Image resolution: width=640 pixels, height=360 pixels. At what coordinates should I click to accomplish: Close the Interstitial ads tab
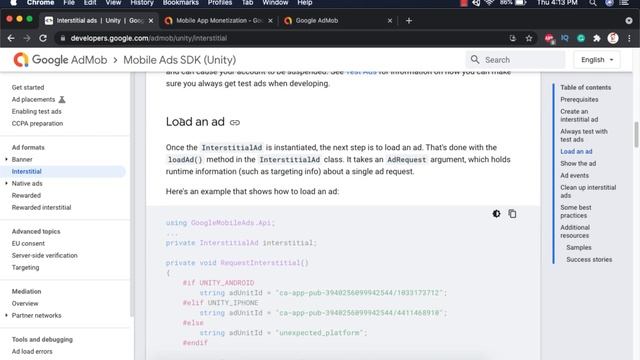tap(151, 20)
